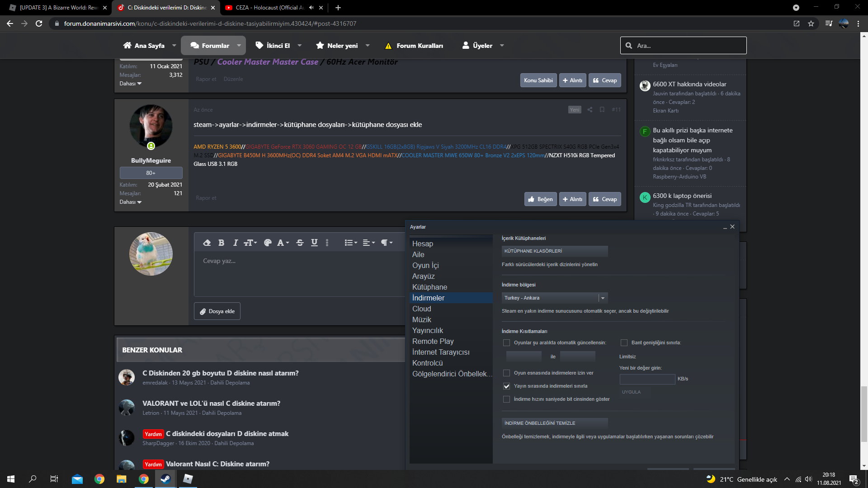Viewport: 868px width, 488px height.
Task: Select Kütüphane in Steam settings
Action: (451, 287)
